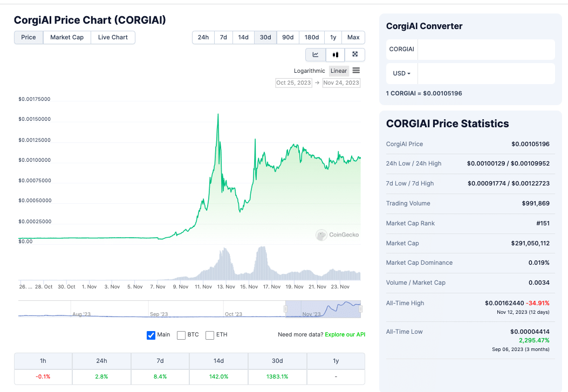The height and width of the screenshot is (392, 568).
Task: Click the 24h change value 2.8%
Action: [x=102, y=376]
